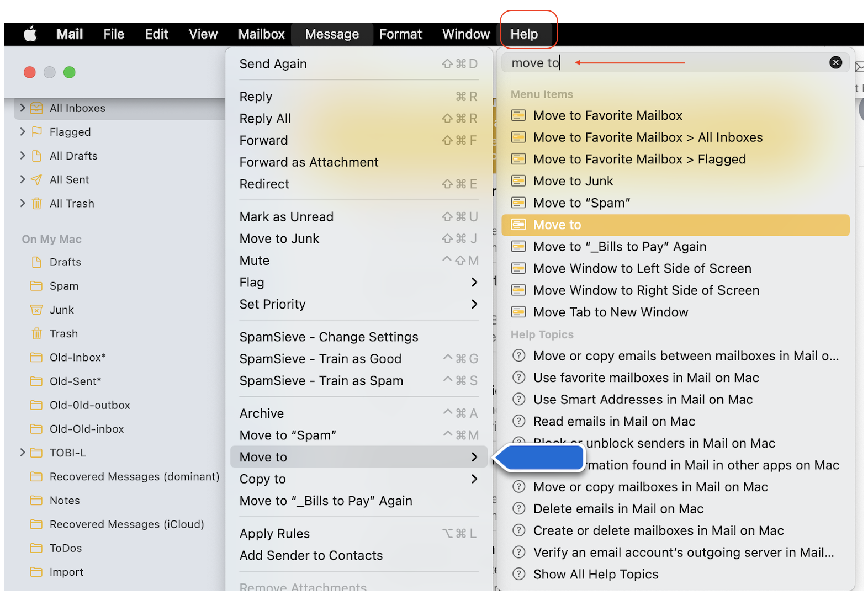
Task: Open Move or copy mailboxes help topic
Action: pos(675,487)
